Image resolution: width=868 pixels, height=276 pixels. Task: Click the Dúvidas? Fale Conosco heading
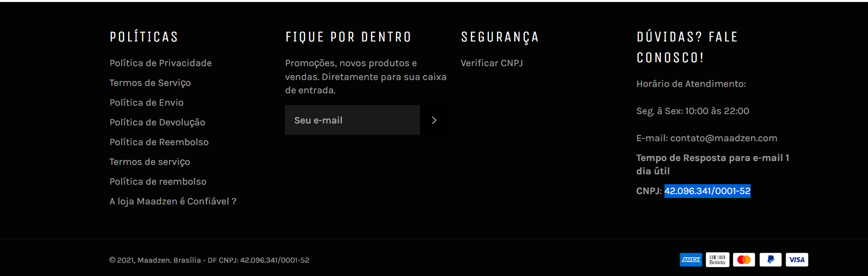[687, 47]
